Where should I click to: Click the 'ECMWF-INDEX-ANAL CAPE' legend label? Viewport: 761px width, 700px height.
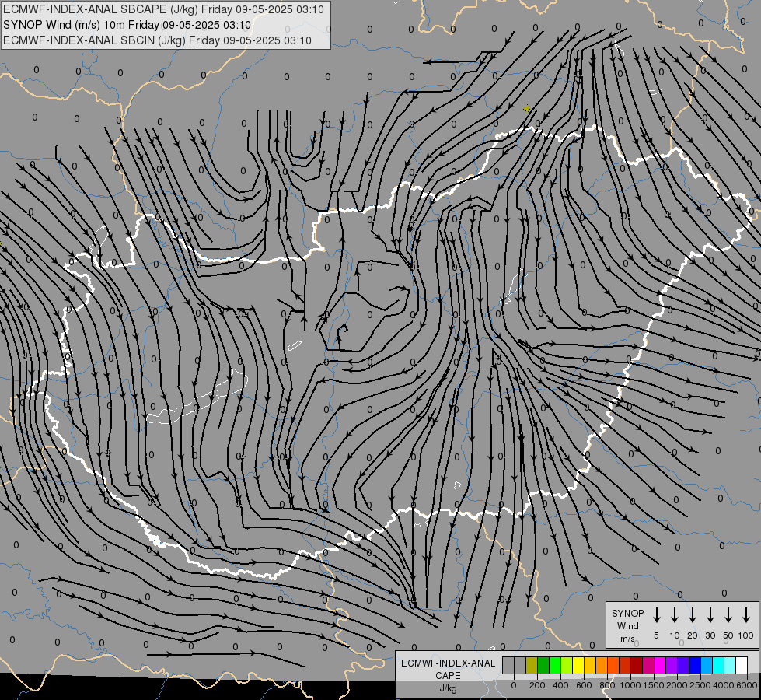[x=448, y=669]
